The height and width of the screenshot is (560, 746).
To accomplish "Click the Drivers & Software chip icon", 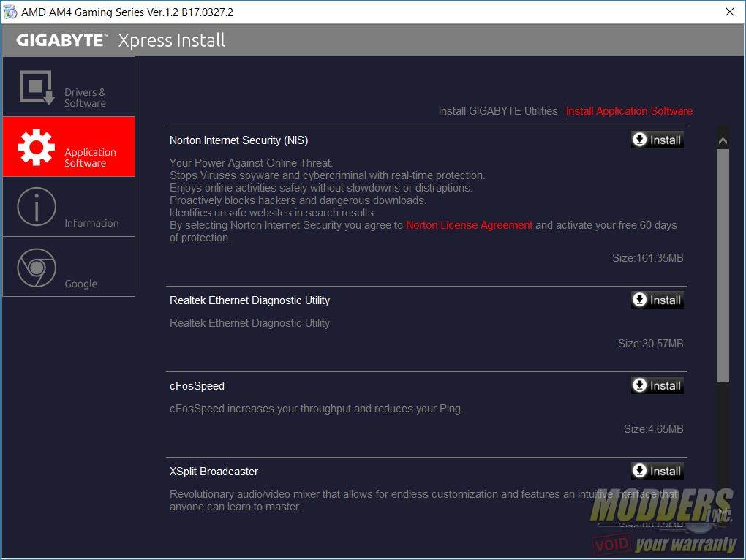I will (37, 87).
